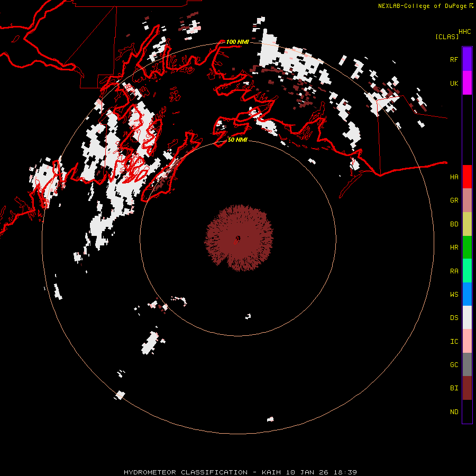
Task: Click the WS legend label
Action: (454, 295)
